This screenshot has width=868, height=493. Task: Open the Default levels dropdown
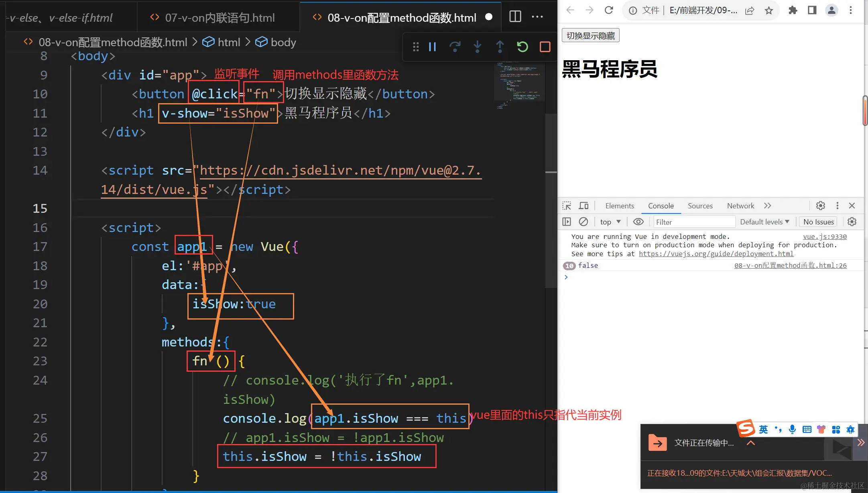coord(764,222)
